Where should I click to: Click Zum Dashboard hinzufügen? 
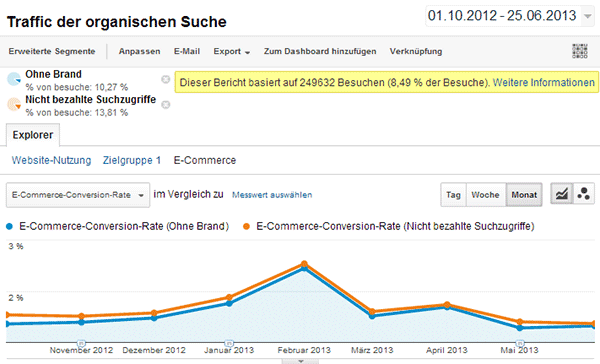pos(320,51)
